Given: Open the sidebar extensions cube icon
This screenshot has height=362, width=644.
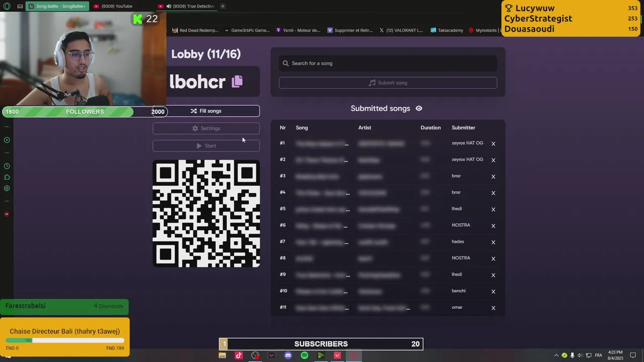Looking at the screenshot, I should coord(7,177).
